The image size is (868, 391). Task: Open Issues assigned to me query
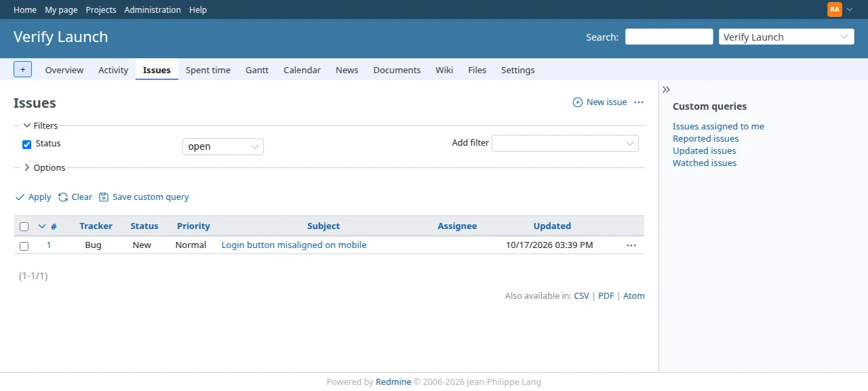pyautogui.click(x=718, y=126)
